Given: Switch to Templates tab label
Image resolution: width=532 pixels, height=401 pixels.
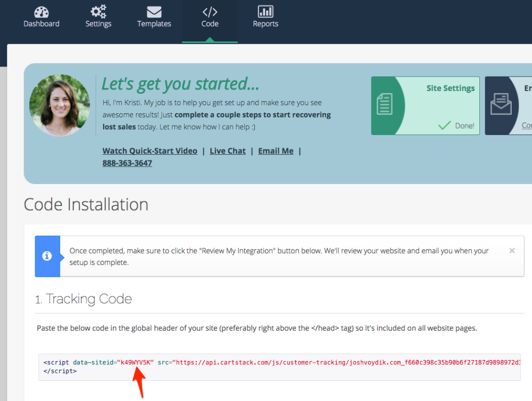Looking at the screenshot, I should (x=154, y=24).
